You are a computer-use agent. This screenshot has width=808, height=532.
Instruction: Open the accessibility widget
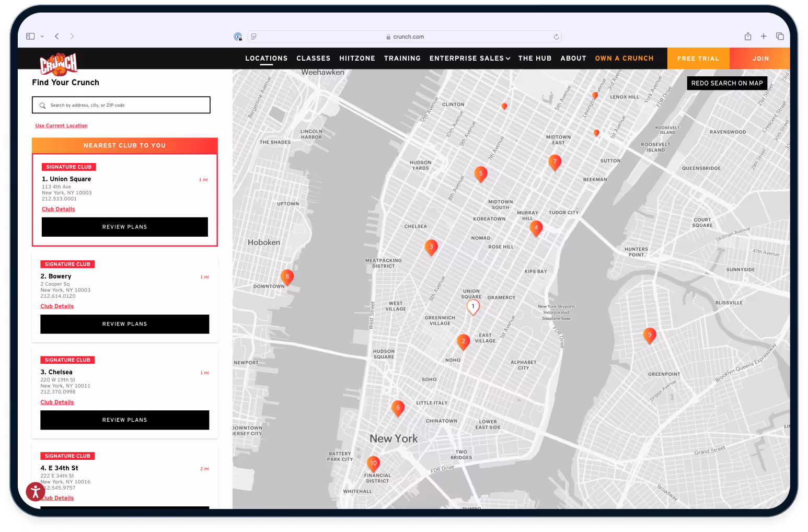(35, 491)
